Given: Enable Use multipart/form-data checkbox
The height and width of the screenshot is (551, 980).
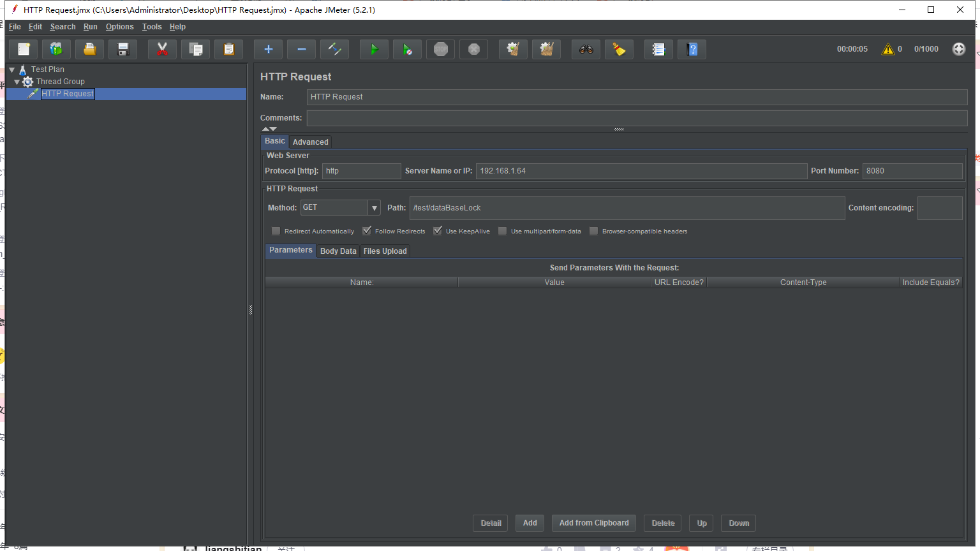Looking at the screenshot, I should (503, 231).
